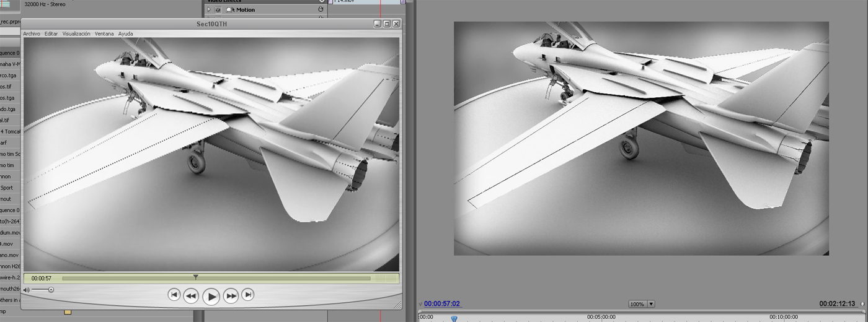This screenshot has width=868, height=322.
Task: Click the QuickTime scrub bar track
Action: (x=216, y=279)
